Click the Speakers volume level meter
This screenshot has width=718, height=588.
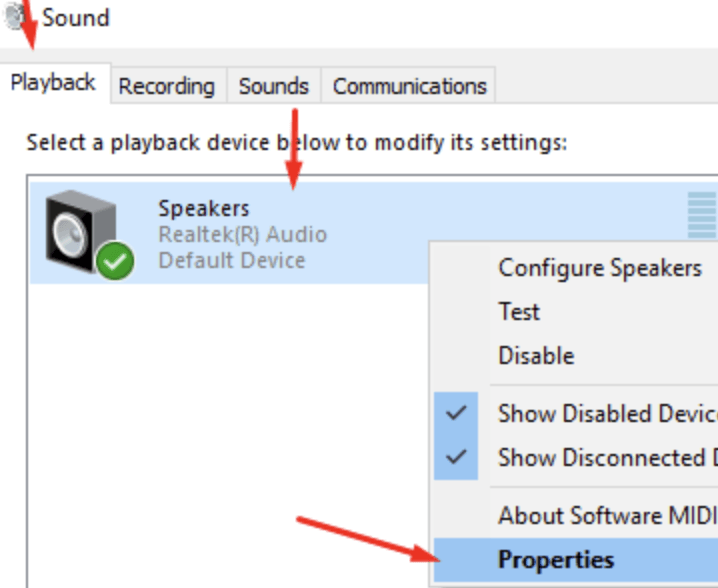pyautogui.click(x=702, y=214)
